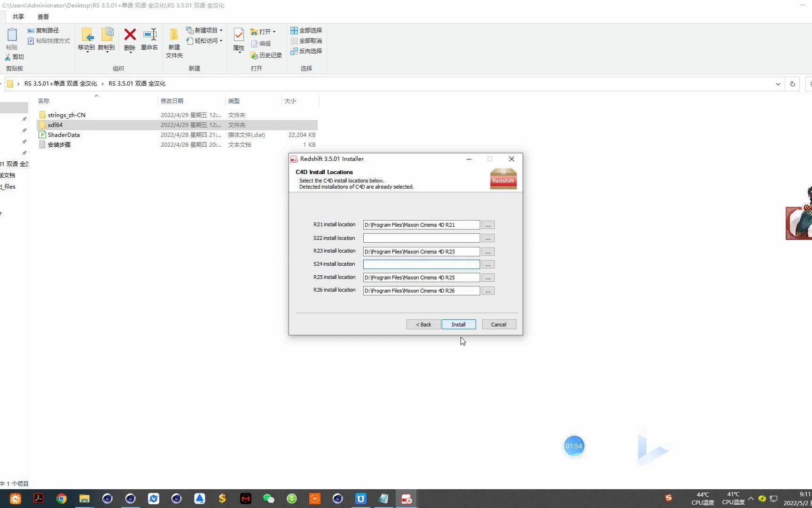Sort by Type (类型) column header
812x508 pixels.
coord(234,101)
